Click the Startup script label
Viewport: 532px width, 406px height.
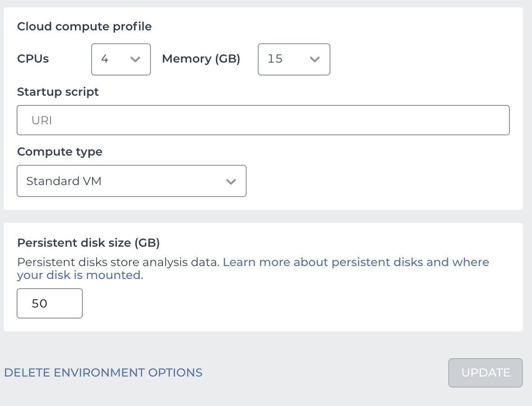(58, 92)
